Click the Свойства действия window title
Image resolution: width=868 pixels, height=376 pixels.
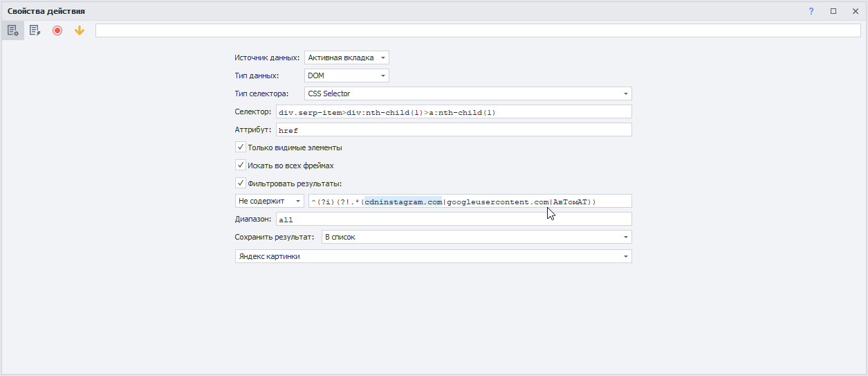click(46, 11)
